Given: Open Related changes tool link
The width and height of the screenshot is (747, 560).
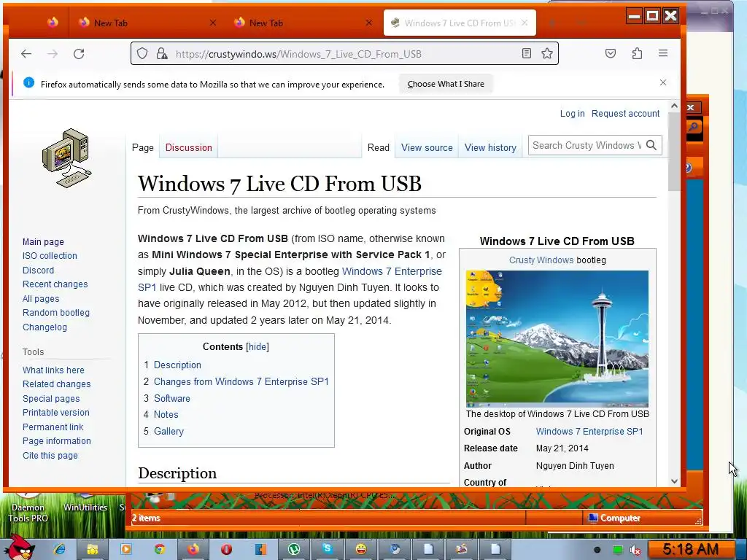Looking at the screenshot, I should [56, 384].
